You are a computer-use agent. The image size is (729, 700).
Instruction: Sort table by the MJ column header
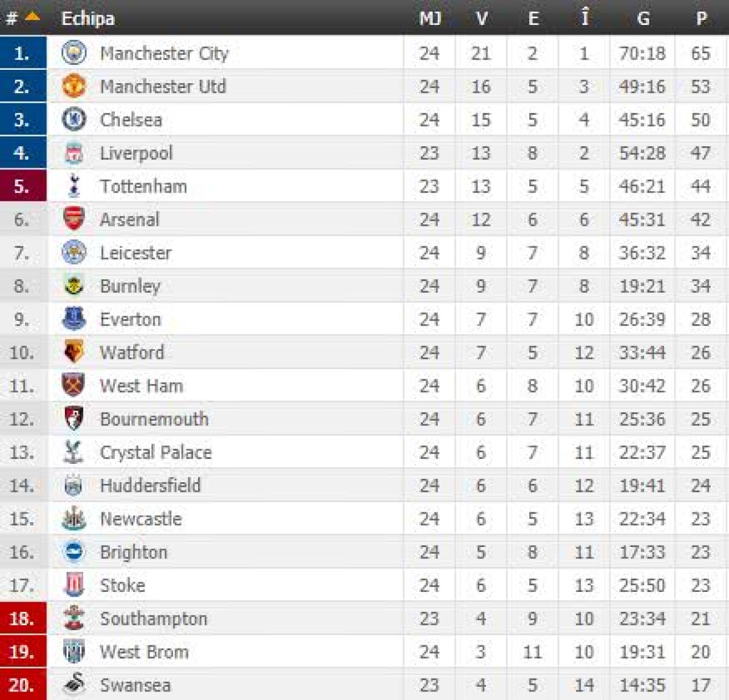coord(430,18)
